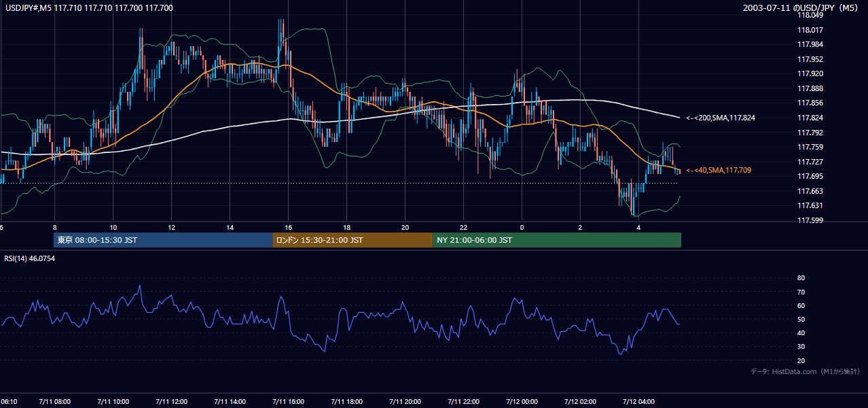Click the RSI scale value 70
Screen dimensions: 868x408
coord(801,292)
